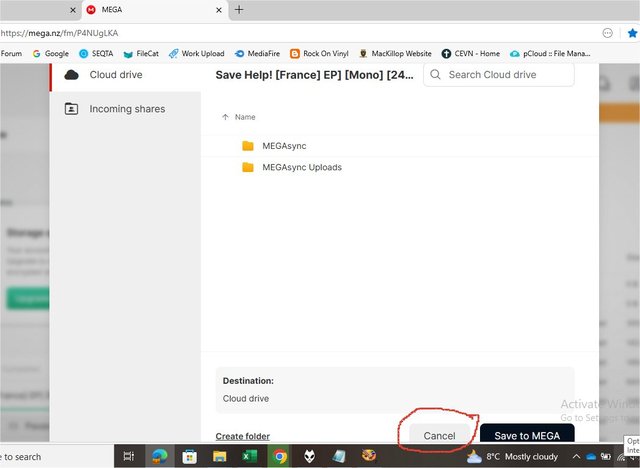Click the MEGAsync folder icon
The image size is (640, 468).
pos(248,146)
